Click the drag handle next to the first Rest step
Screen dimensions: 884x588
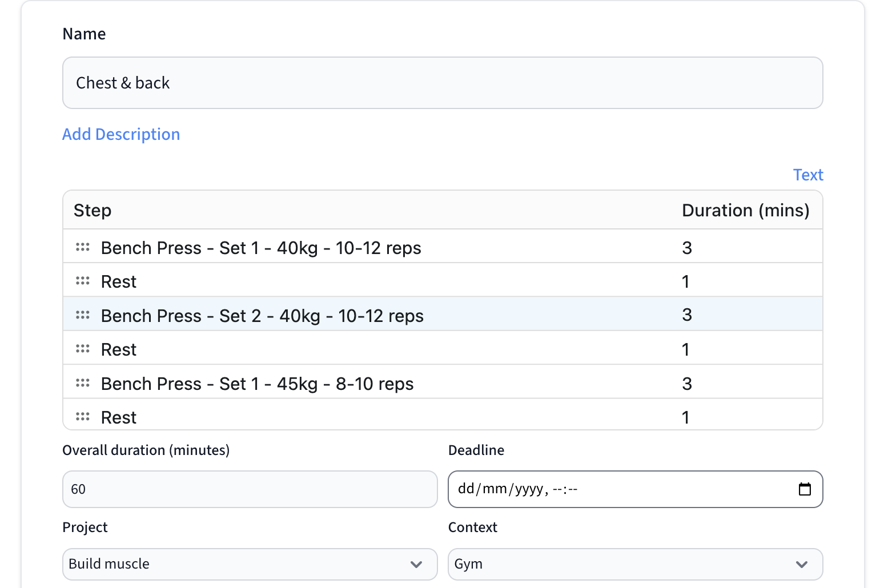pos(83,280)
